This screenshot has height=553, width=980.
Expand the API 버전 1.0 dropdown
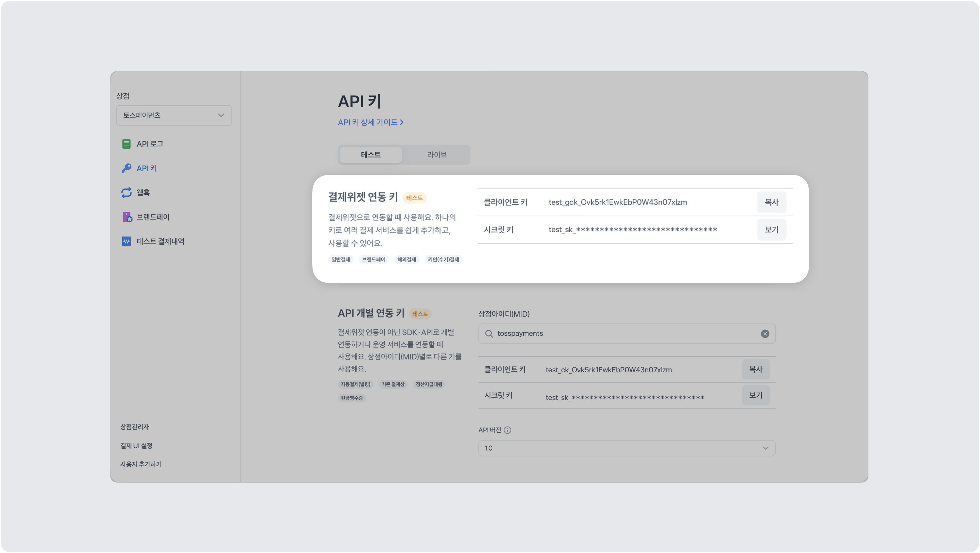tap(627, 448)
